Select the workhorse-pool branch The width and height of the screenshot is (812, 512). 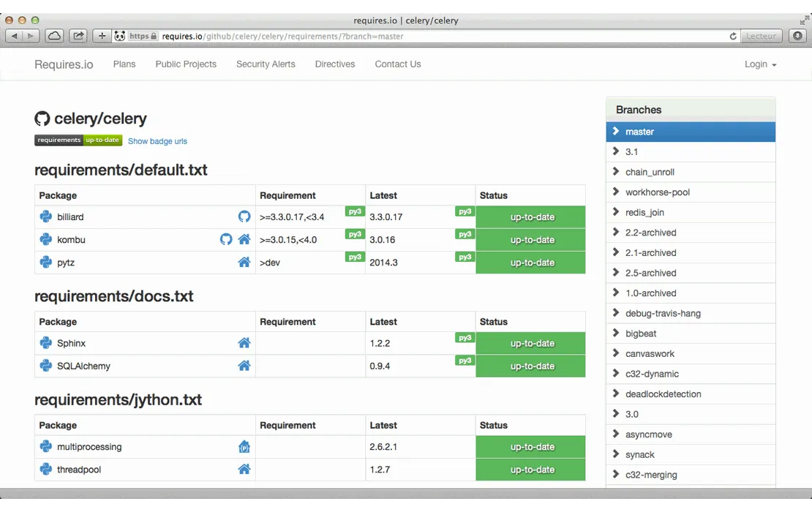click(691, 192)
